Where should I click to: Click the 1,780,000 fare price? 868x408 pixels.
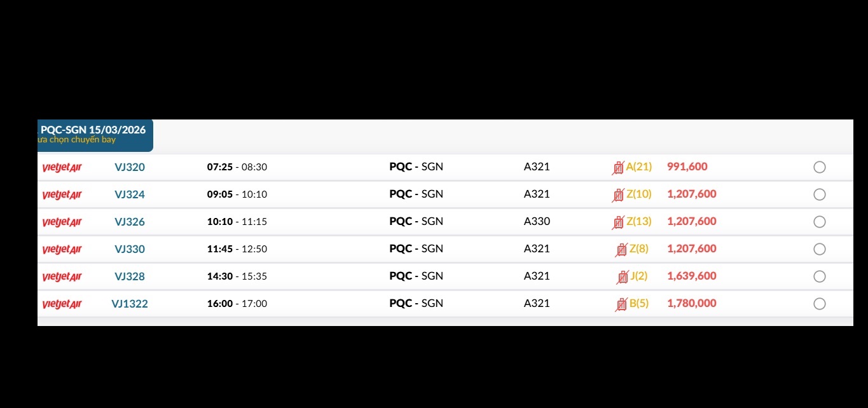pos(692,303)
